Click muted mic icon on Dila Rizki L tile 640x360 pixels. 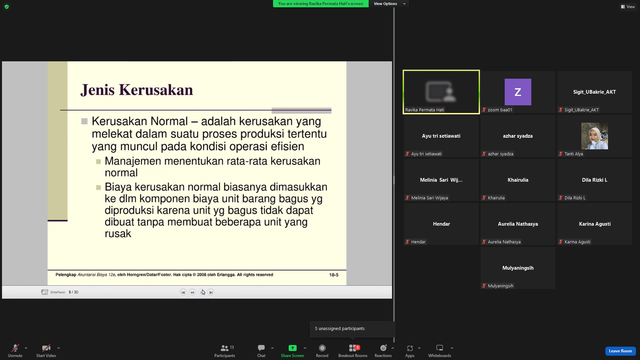tap(561, 198)
